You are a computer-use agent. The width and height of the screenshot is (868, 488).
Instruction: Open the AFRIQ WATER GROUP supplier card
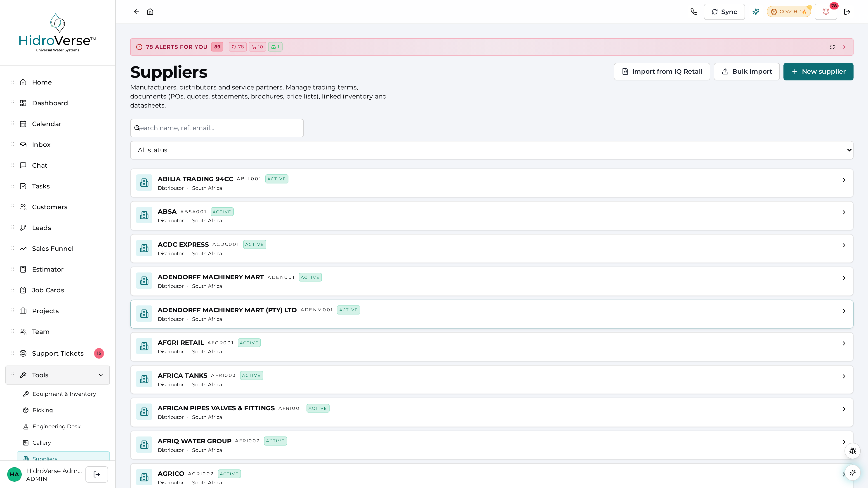tap(492, 445)
